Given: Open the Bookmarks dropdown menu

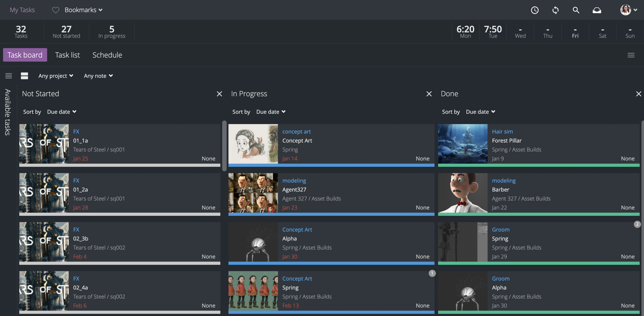Looking at the screenshot, I should [x=83, y=10].
